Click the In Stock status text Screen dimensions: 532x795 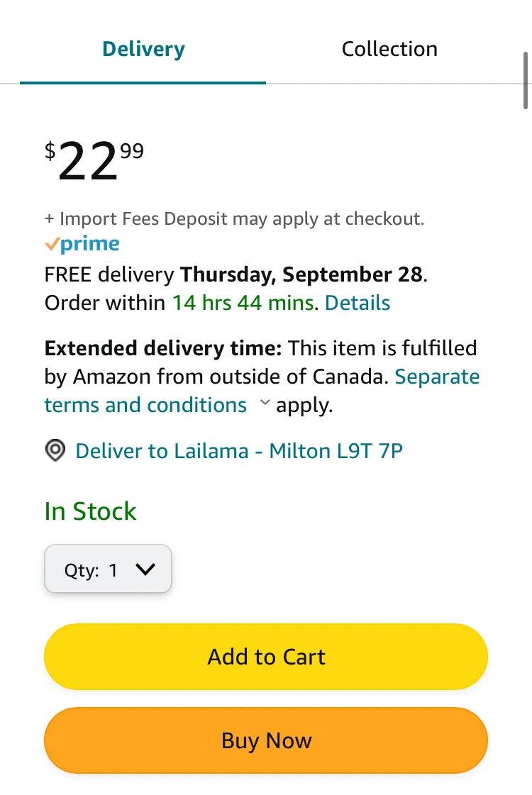pyautogui.click(x=90, y=511)
